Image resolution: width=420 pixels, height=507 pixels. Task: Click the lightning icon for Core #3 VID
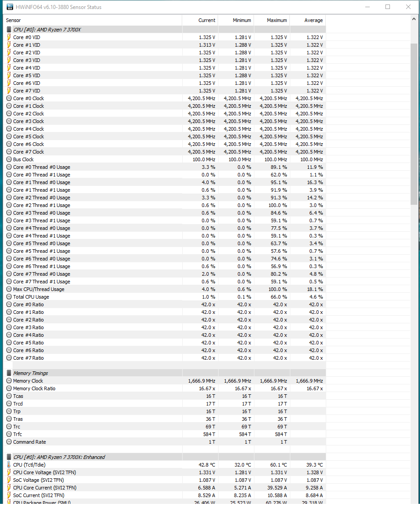coord(9,60)
